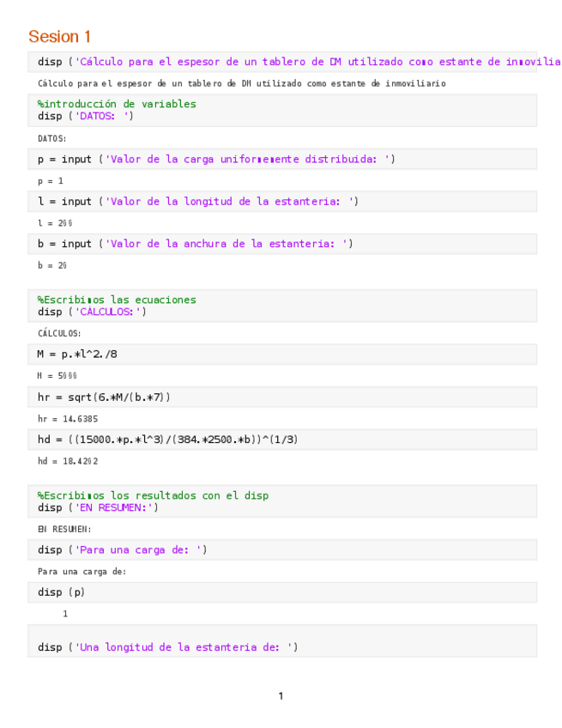Viewport: 562px width, 728px height.
Task: Click the '%Escribimos las ecuaciones' comment
Action: click(117, 300)
